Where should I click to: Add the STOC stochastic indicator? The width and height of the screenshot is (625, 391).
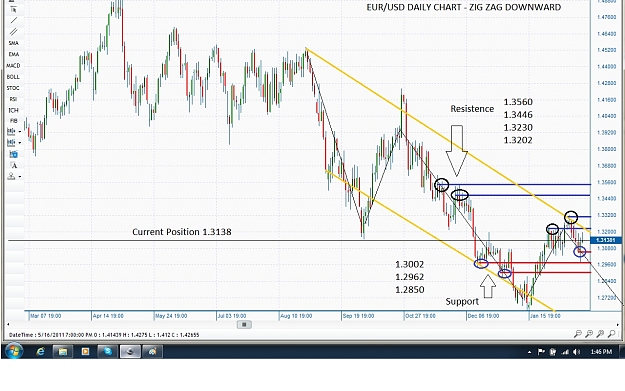tap(13, 88)
